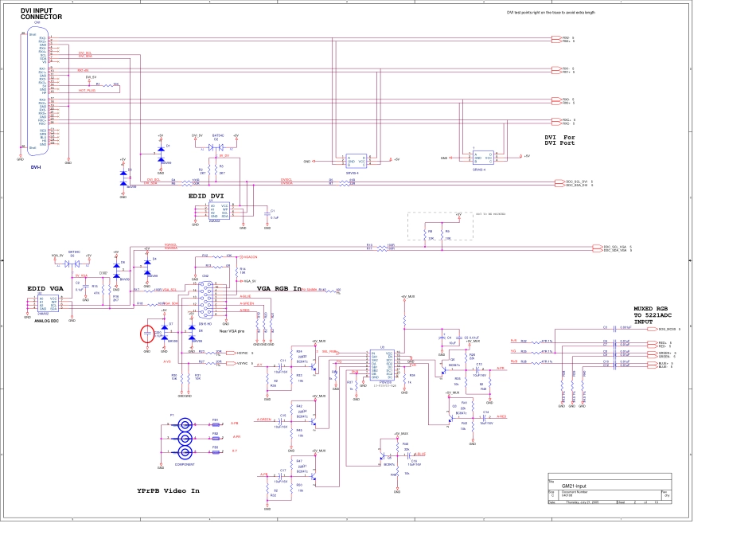Select the GM21-input title block text

click(573, 485)
